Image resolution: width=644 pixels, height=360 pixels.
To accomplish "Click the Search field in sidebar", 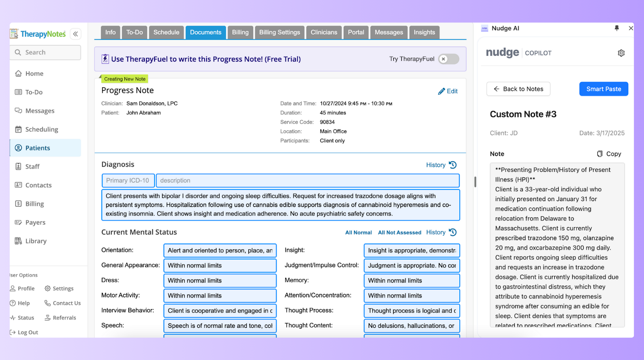I will (45, 52).
